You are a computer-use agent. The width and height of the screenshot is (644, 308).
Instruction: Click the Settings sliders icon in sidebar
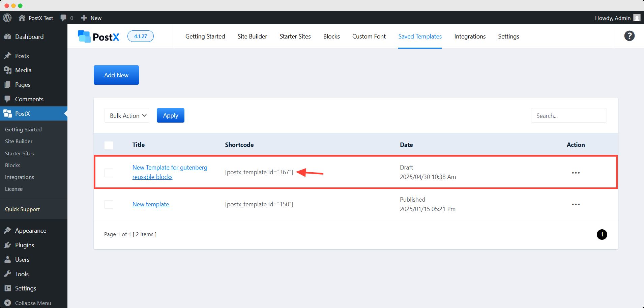(x=8, y=288)
